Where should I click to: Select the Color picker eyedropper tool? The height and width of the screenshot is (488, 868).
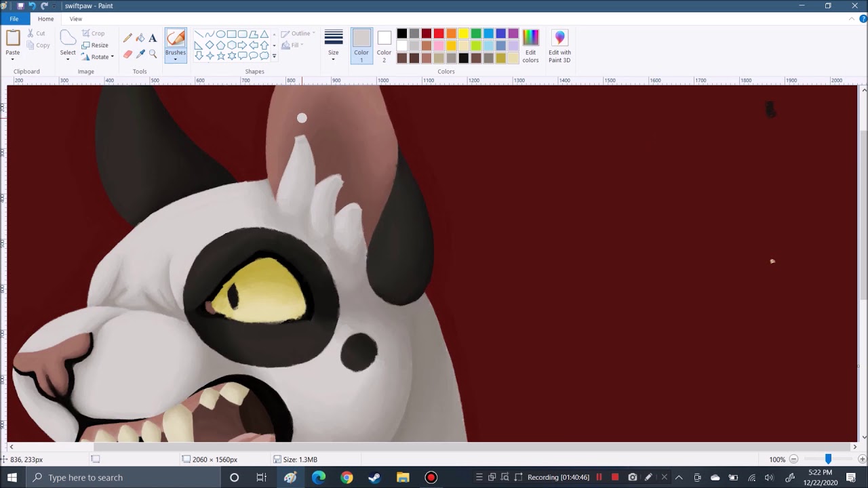coord(140,54)
